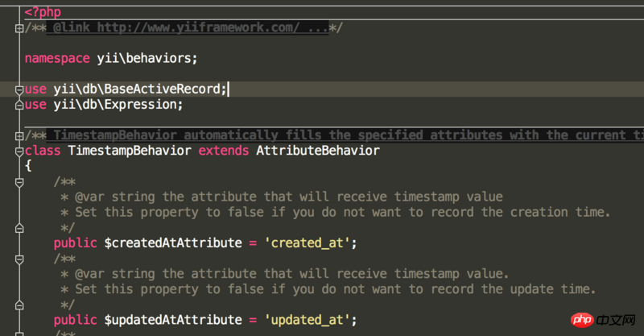Screen dimensions: 644x336
Task: Expand the folded @link doc comment
Action: tap(19, 28)
